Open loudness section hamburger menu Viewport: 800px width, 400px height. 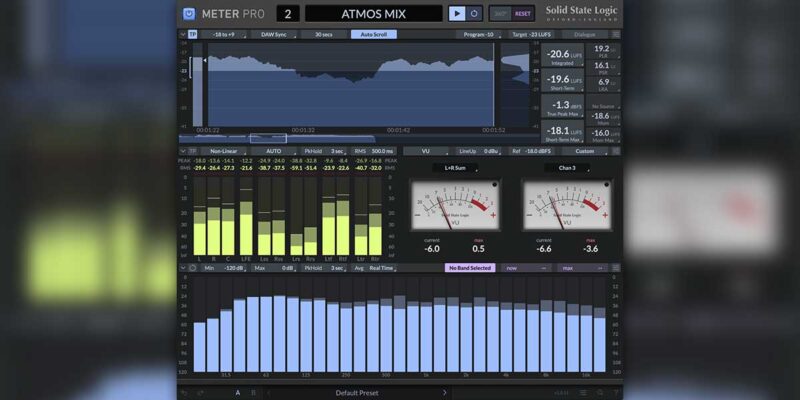[x=616, y=35]
